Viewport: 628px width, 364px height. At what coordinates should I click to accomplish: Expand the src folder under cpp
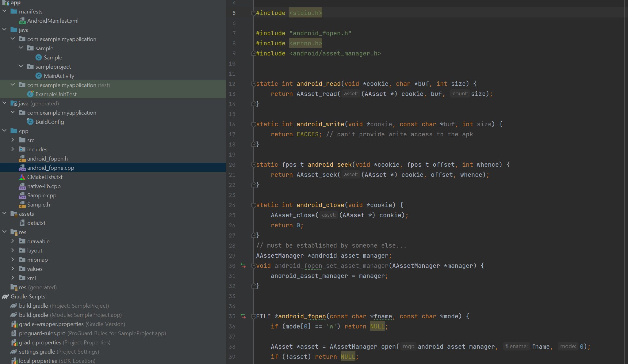click(13, 140)
